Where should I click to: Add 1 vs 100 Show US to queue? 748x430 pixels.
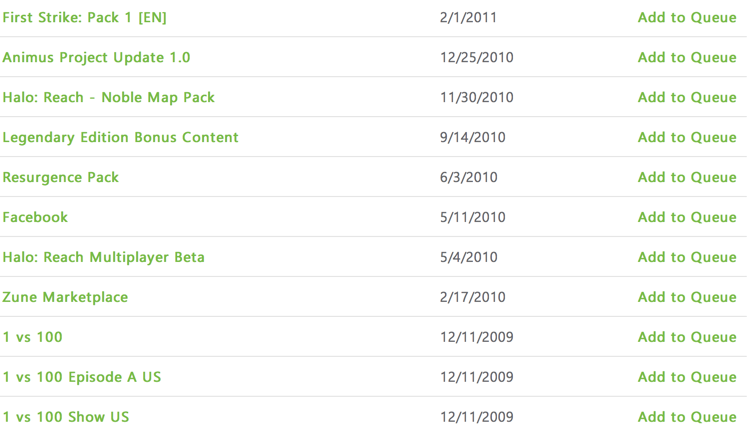point(687,417)
